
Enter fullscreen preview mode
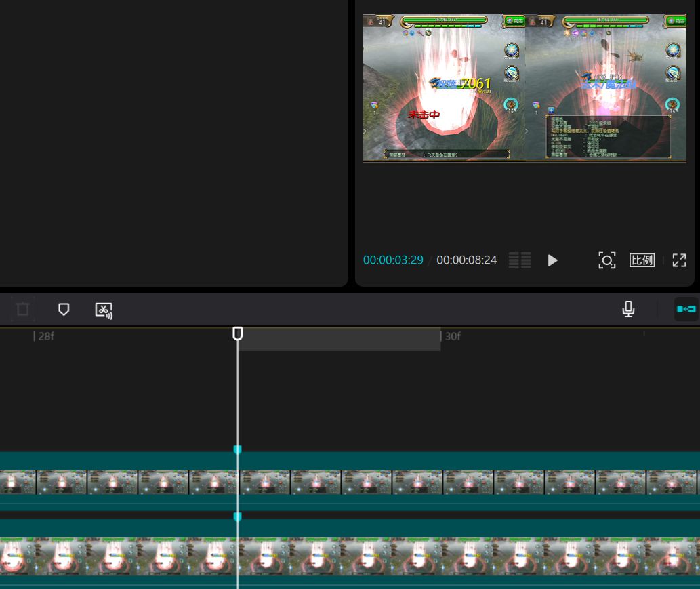pos(679,260)
